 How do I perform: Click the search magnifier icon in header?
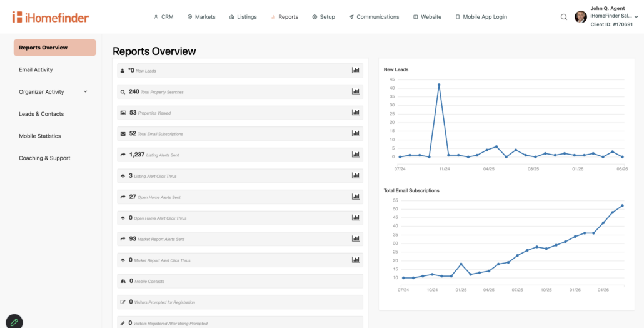564,17
